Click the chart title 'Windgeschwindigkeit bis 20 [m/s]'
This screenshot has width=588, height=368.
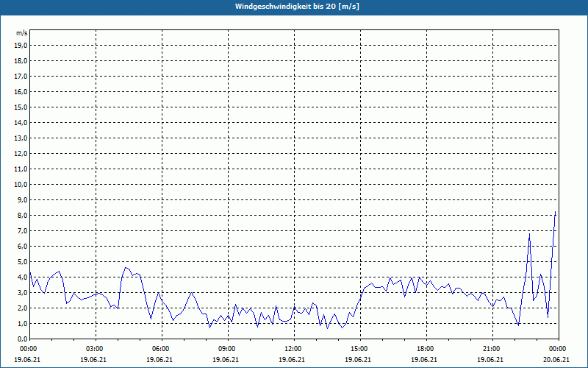pos(297,7)
